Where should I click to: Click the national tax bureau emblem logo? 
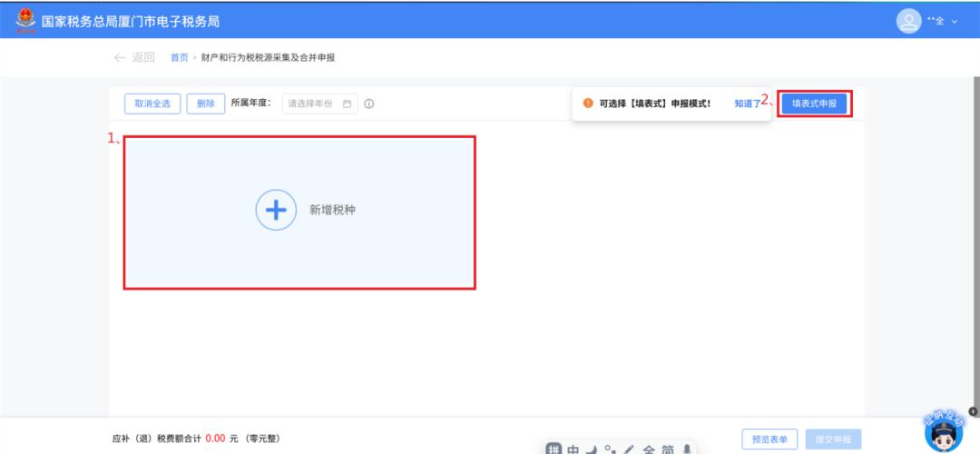[x=25, y=21]
